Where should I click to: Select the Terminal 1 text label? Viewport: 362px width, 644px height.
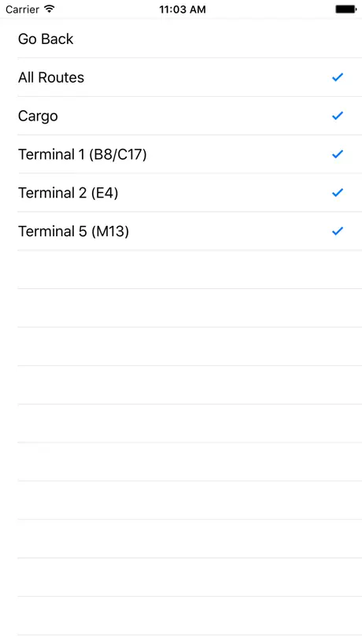coord(52,154)
